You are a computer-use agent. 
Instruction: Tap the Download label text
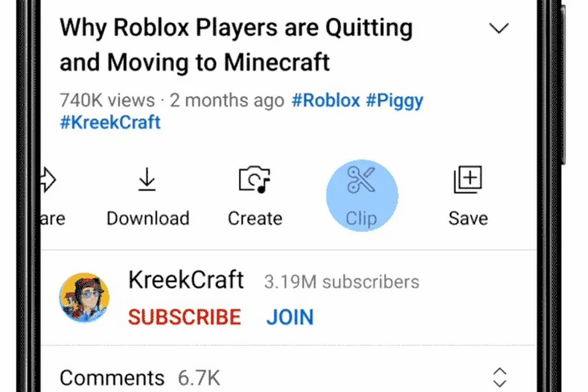(148, 218)
